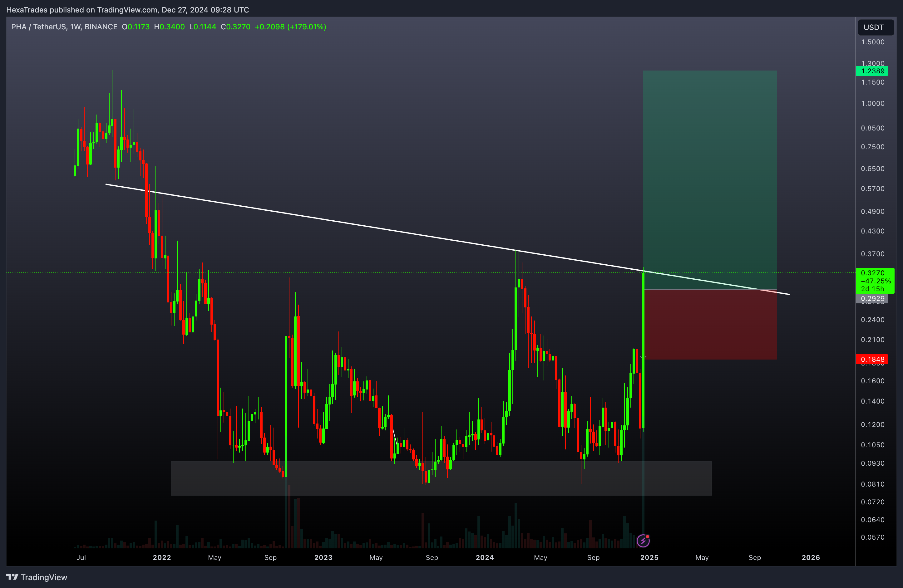
Task: Click the purple lightning bolt event icon
Action: 643,540
